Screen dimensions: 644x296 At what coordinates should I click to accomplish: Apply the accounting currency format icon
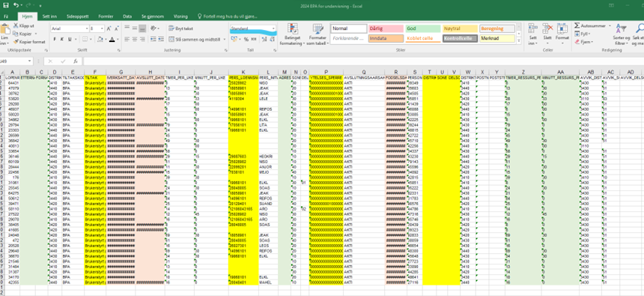click(x=234, y=40)
